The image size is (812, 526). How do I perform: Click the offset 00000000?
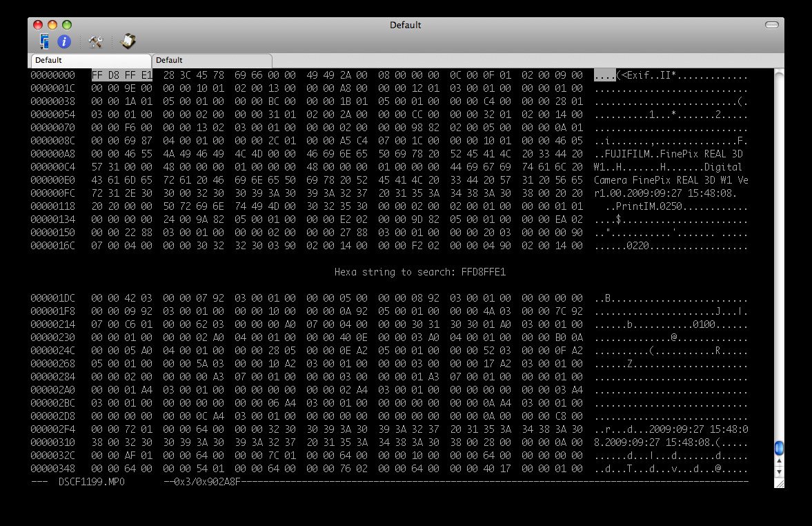52,75
